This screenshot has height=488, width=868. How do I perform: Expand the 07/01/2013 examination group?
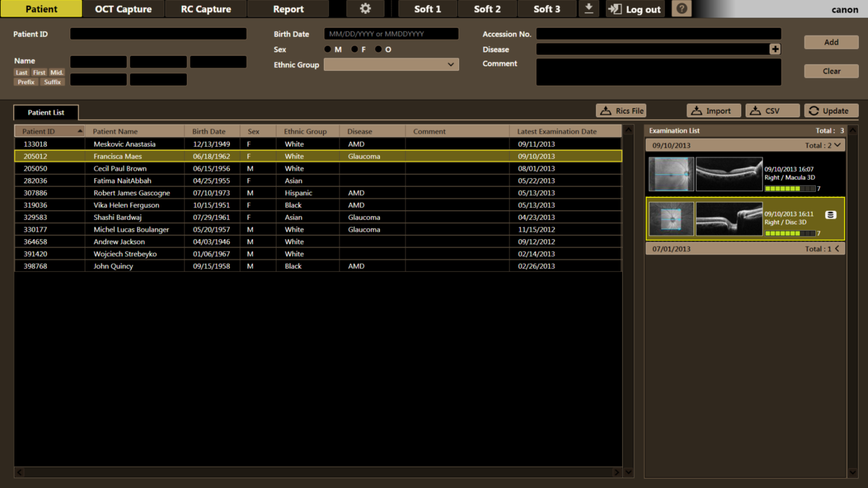coord(837,248)
